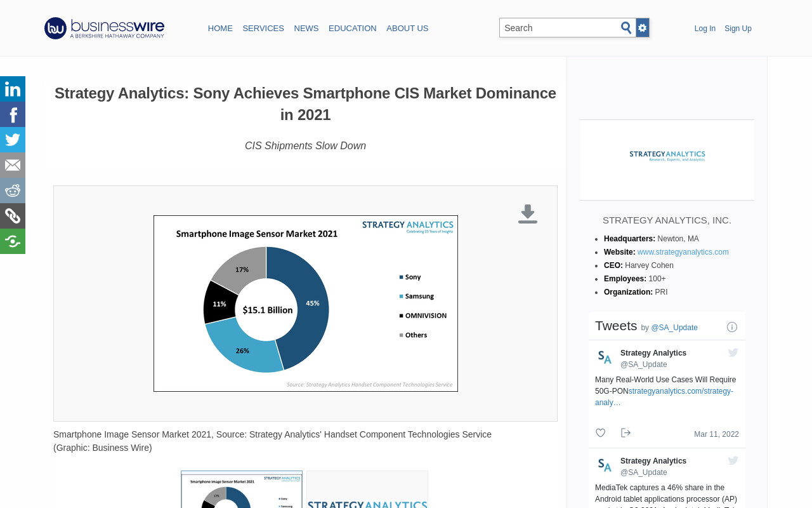The image size is (812, 508).
Task: Share article on Reddit
Action: 13,190
